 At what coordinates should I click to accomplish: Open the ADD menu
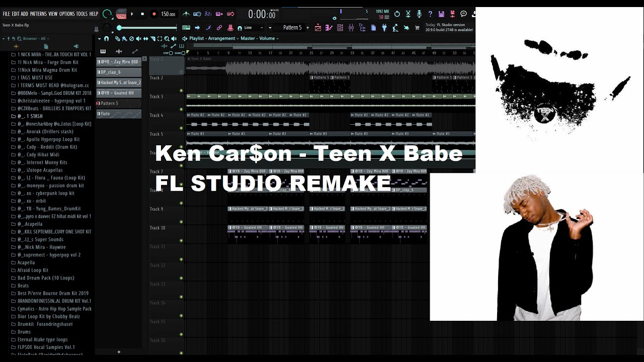pos(24,14)
